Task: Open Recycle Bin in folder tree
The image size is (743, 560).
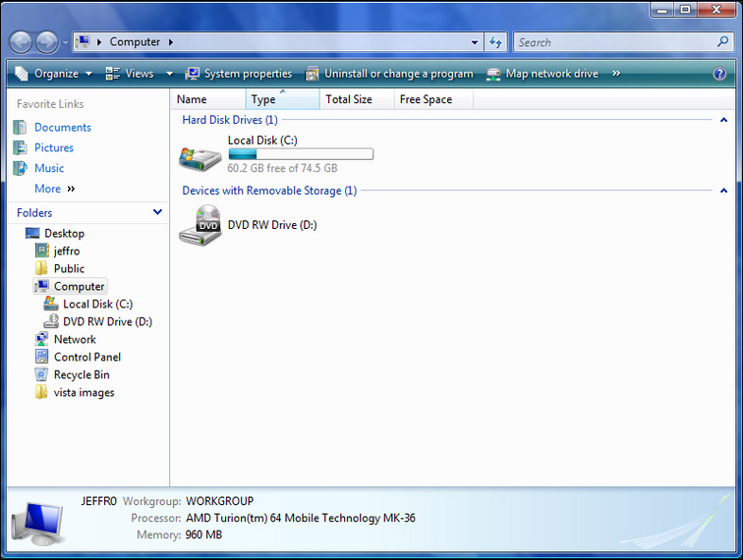Action: pos(81,375)
